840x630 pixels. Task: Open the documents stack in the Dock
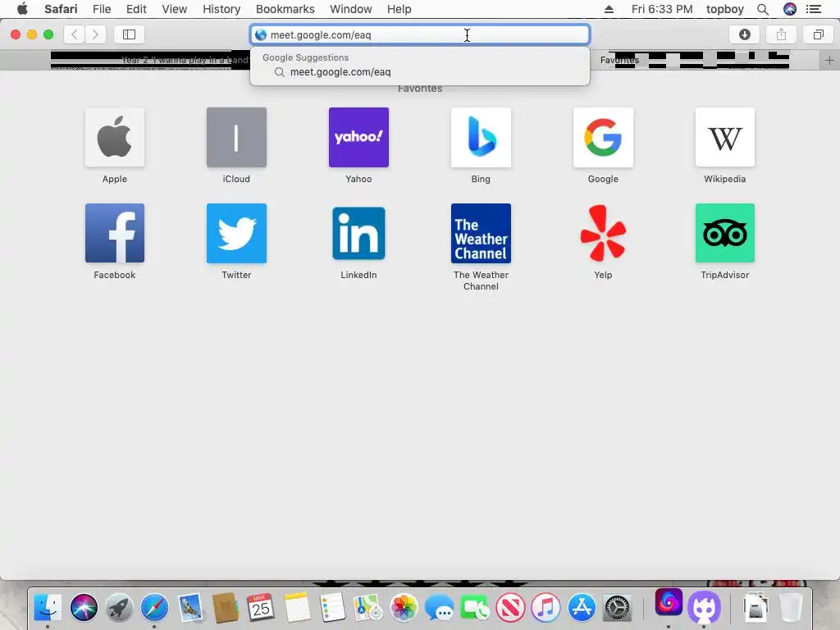pyautogui.click(x=756, y=608)
